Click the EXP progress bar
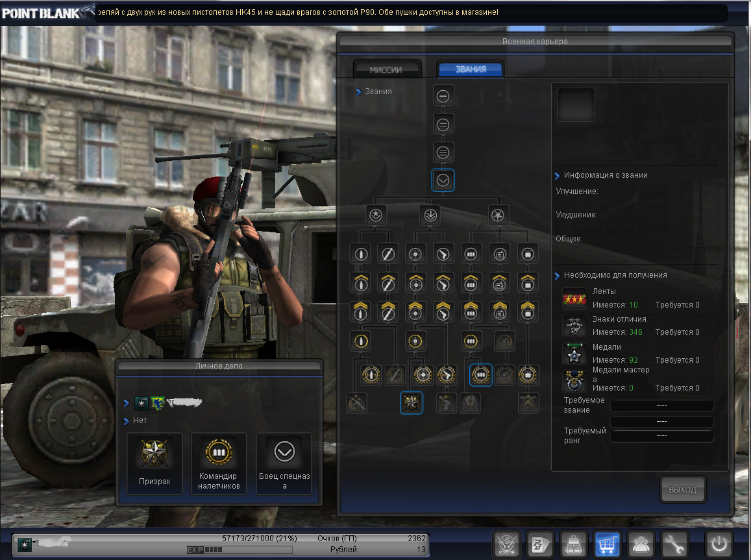The image size is (751, 560). coord(240,550)
